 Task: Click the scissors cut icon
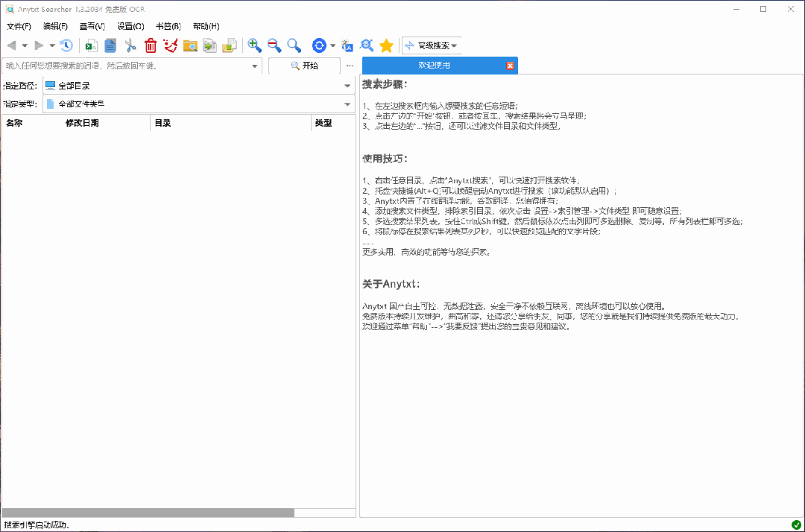pos(130,45)
